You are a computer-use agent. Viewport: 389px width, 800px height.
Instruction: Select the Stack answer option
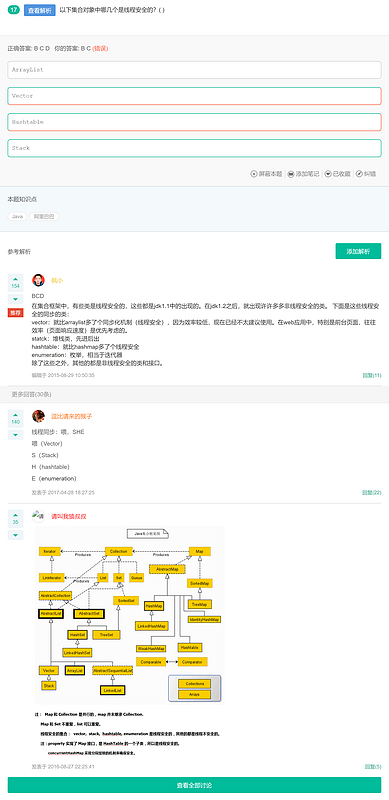[x=194, y=148]
